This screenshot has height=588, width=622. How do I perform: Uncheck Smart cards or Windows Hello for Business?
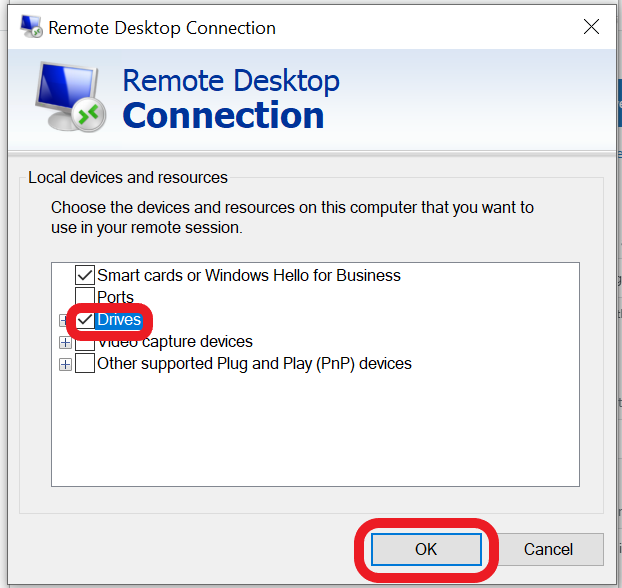(85, 275)
